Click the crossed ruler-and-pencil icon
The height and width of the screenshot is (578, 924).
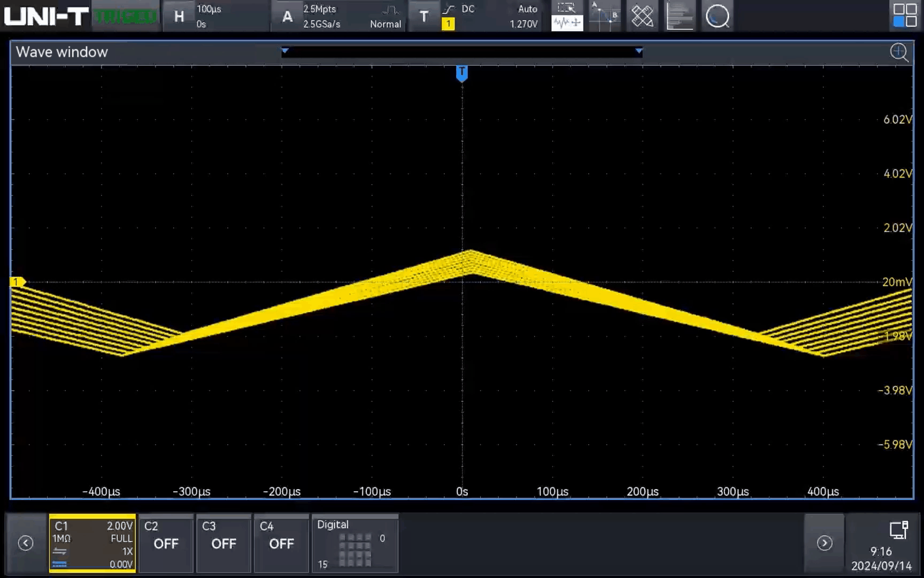(642, 16)
